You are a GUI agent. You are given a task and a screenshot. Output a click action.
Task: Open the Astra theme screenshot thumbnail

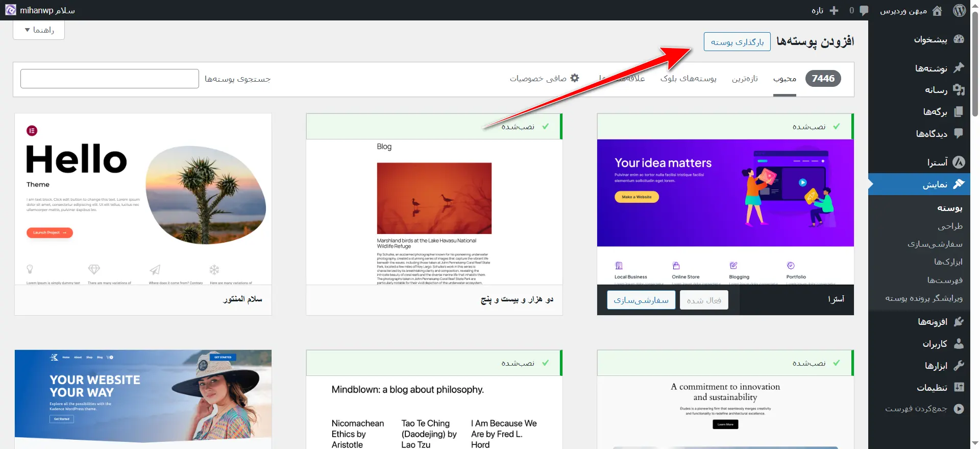click(x=725, y=212)
